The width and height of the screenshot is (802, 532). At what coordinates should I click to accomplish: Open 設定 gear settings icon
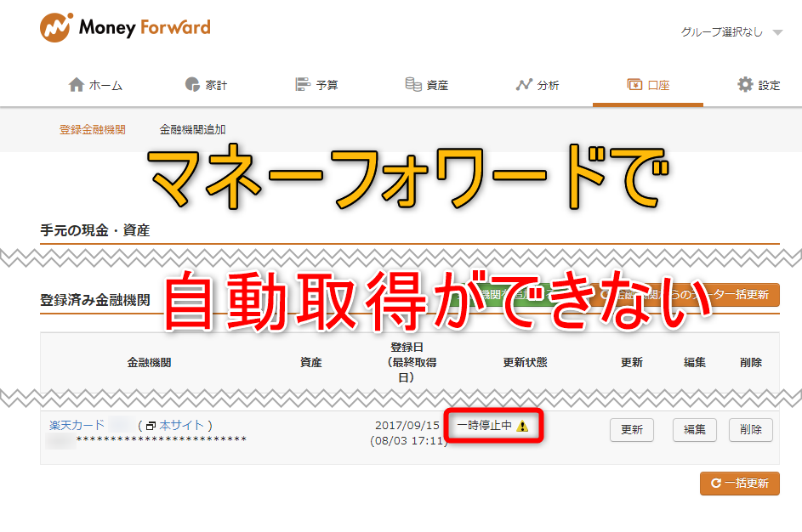coord(745,84)
